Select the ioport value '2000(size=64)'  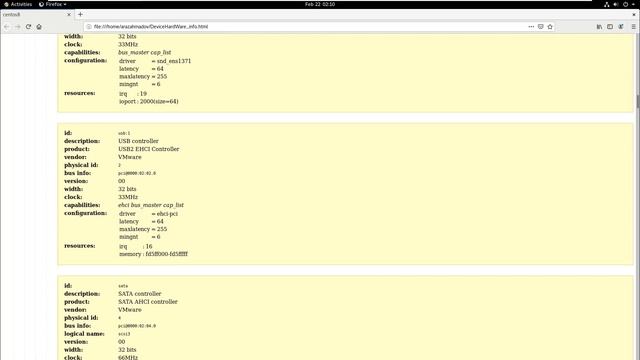[x=159, y=101]
